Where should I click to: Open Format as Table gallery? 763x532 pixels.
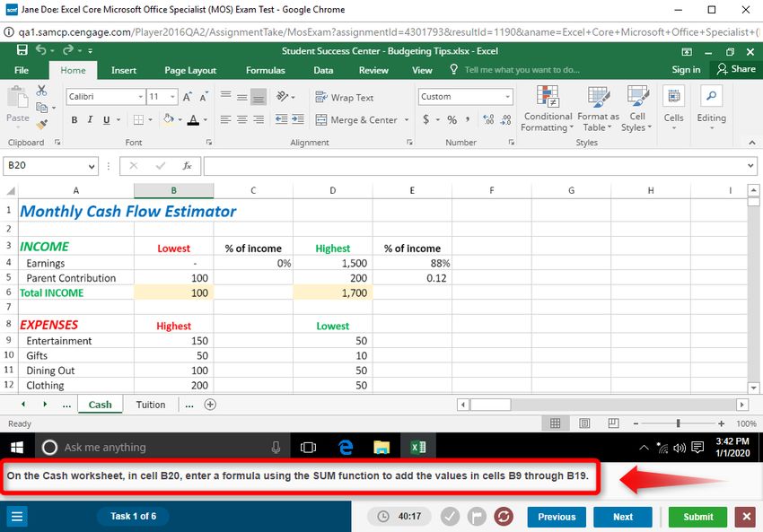(x=598, y=109)
